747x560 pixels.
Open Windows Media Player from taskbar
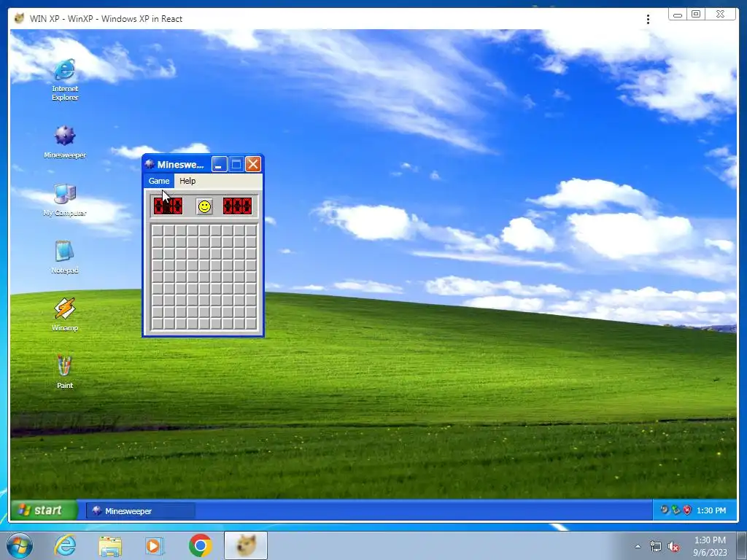(x=155, y=545)
